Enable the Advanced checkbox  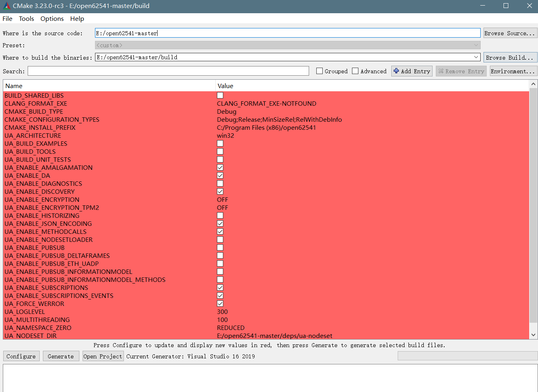click(355, 71)
